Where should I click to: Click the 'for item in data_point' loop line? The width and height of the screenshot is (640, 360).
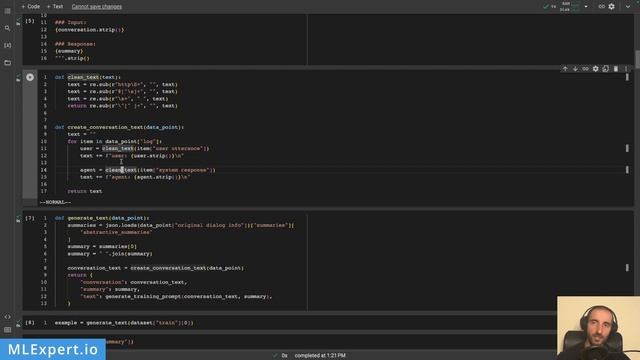click(114, 141)
